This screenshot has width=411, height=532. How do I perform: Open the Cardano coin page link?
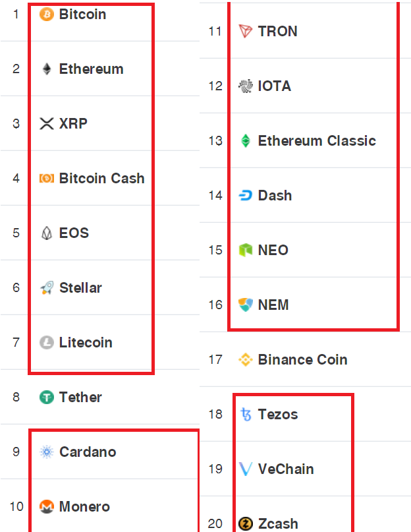[88, 452]
